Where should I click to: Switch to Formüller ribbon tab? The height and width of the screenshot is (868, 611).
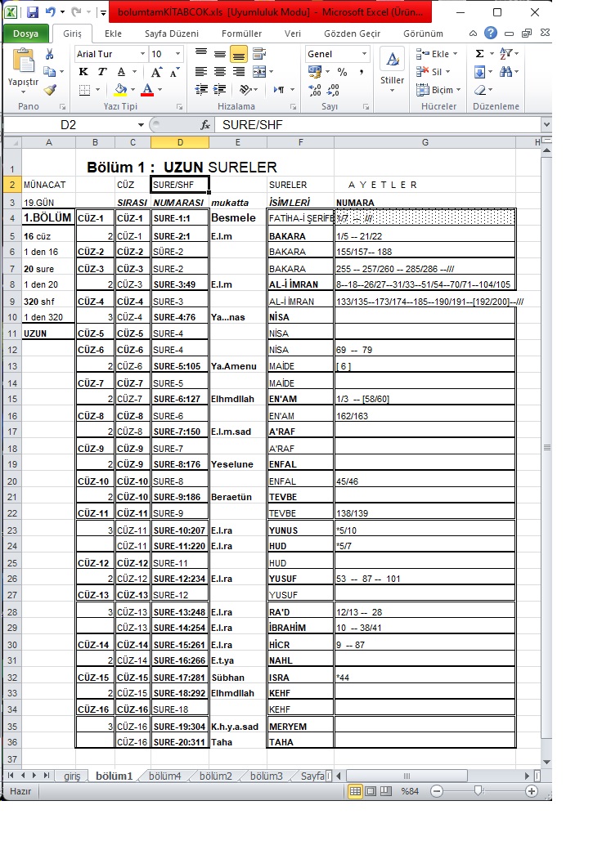(x=241, y=34)
